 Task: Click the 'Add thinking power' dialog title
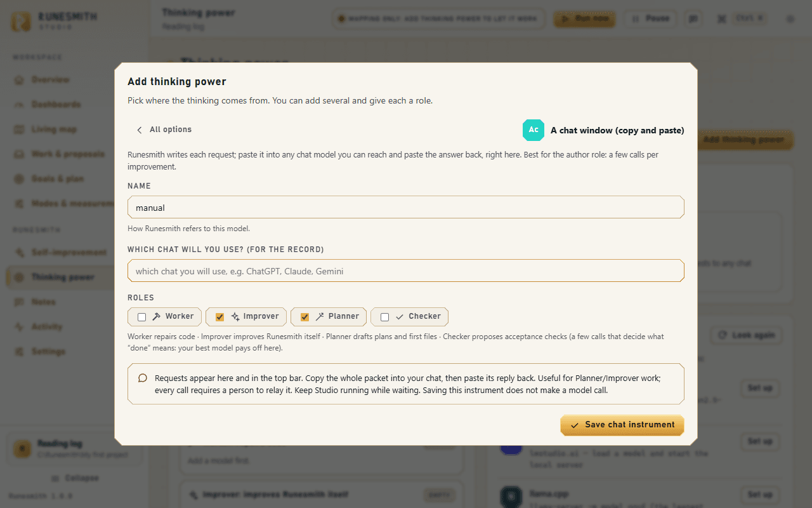click(x=177, y=82)
